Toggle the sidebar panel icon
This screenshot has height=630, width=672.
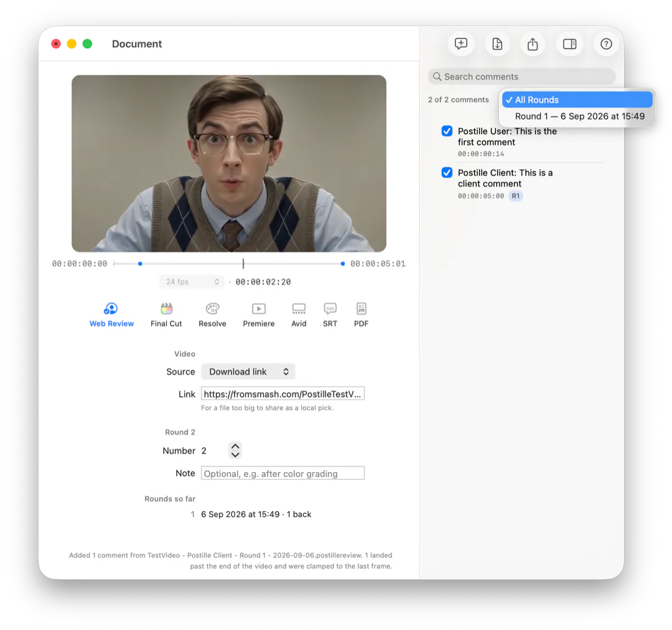pyautogui.click(x=569, y=44)
